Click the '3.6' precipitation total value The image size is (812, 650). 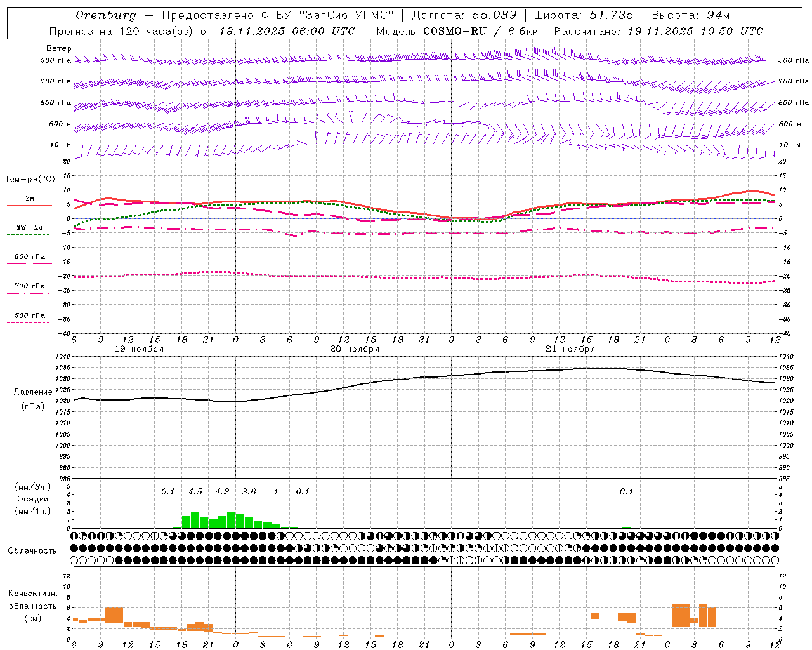tap(249, 492)
